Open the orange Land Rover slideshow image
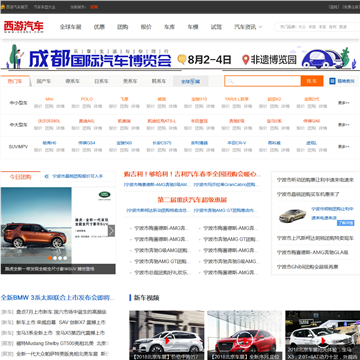360x360 pixels. coord(36,226)
